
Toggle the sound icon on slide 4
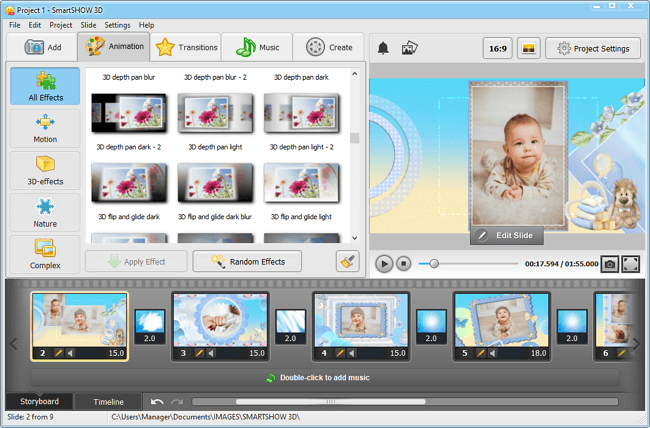click(352, 353)
